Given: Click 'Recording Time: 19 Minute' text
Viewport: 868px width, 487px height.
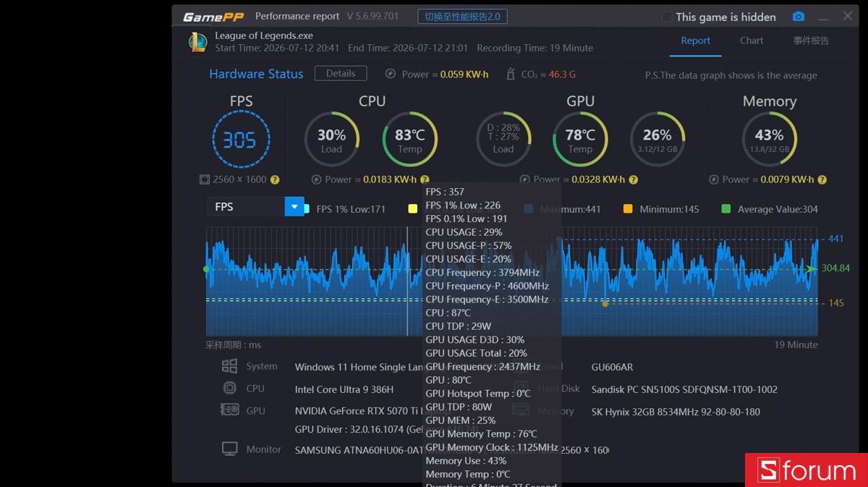Looking at the screenshot, I should coord(535,48).
